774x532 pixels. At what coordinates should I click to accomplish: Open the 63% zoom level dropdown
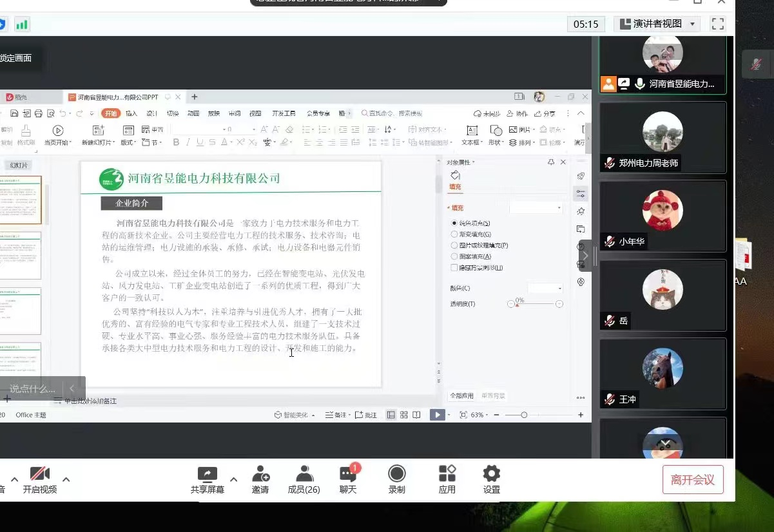pos(481,415)
